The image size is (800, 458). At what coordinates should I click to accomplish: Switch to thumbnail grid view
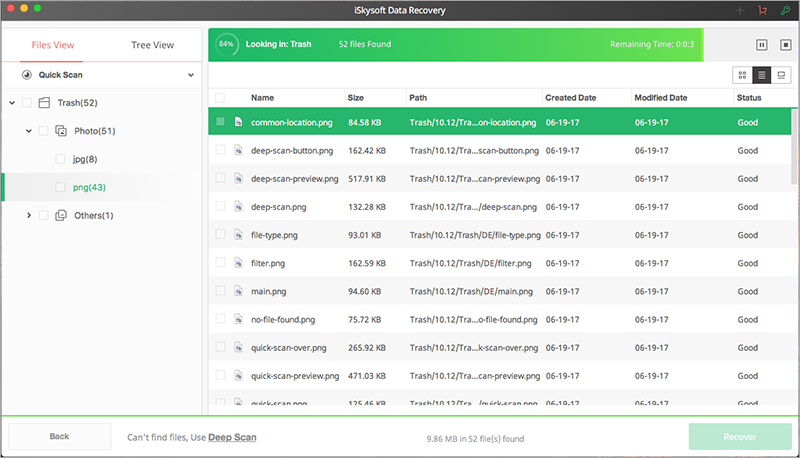(x=742, y=75)
